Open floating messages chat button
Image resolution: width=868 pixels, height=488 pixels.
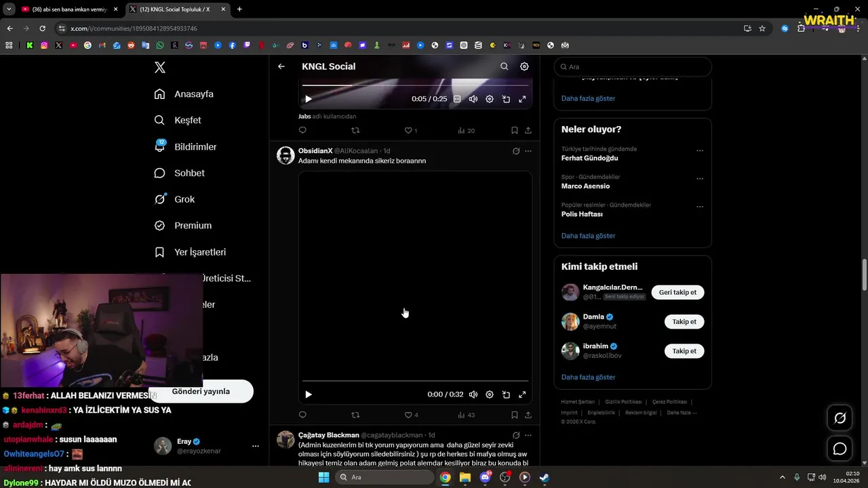click(x=840, y=449)
